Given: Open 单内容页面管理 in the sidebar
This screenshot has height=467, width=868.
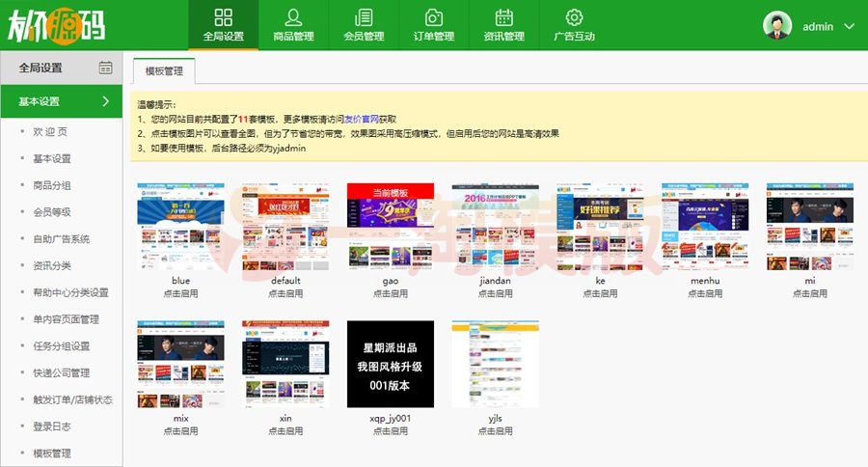Looking at the screenshot, I should pos(66,319).
